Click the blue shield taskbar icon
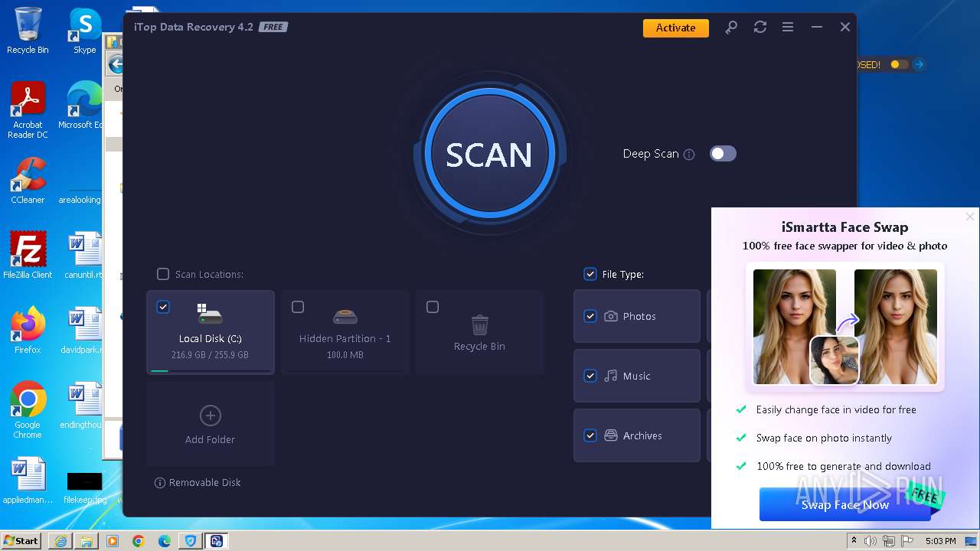This screenshot has height=551, width=980. point(190,541)
